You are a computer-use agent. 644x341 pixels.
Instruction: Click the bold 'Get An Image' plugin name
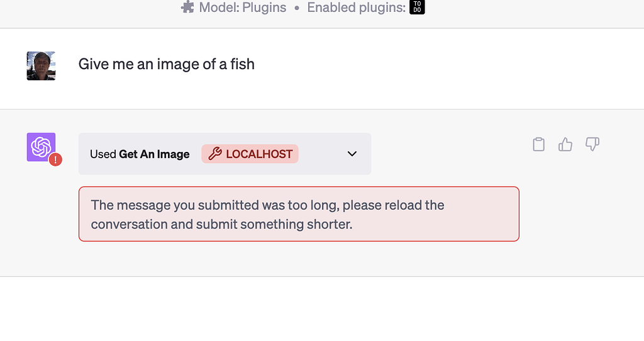[x=154, y=154]
